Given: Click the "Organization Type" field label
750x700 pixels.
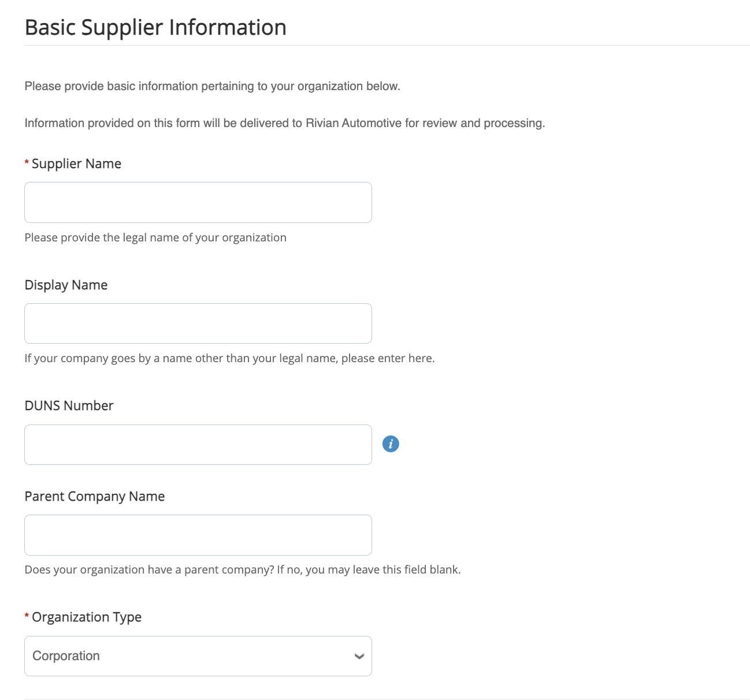Looking at the screenshot, I should pyautogui.click(x=87, y=617).
